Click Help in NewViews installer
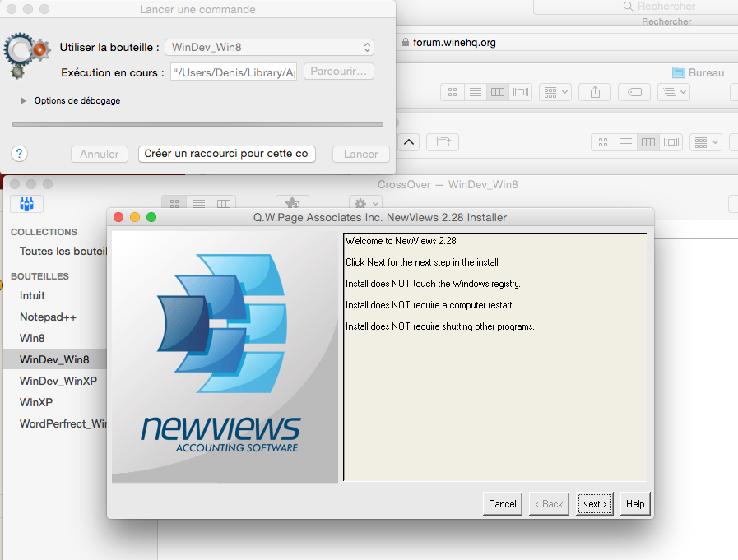 (635, 503)
